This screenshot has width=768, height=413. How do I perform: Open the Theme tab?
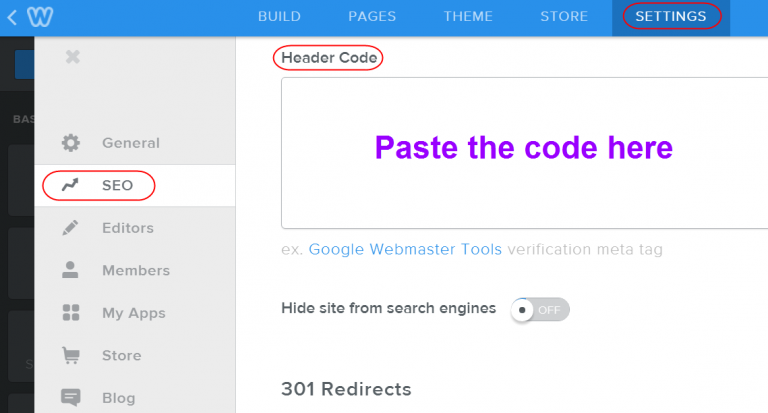coord(467,17)
